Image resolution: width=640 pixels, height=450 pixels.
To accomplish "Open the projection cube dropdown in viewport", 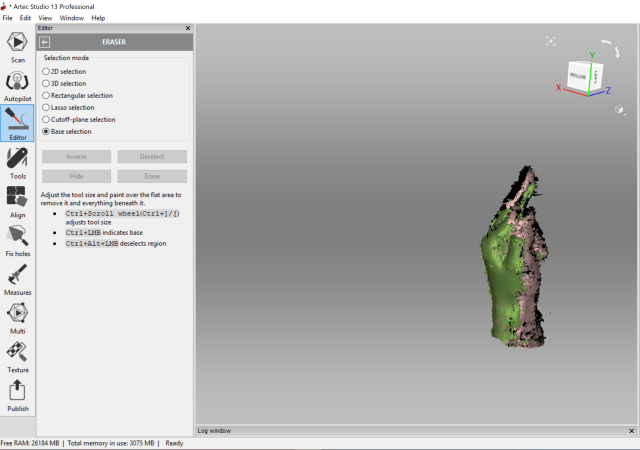I will coord(620,109).
